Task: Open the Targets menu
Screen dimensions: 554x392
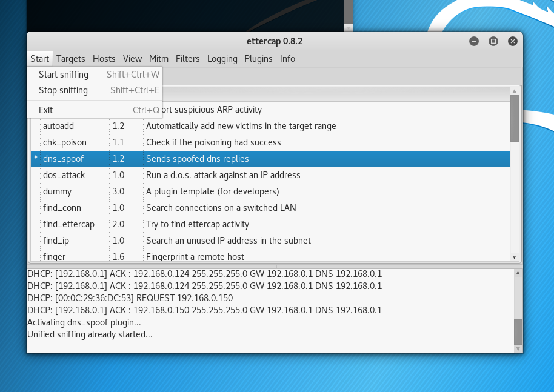Action: [71, 59]
